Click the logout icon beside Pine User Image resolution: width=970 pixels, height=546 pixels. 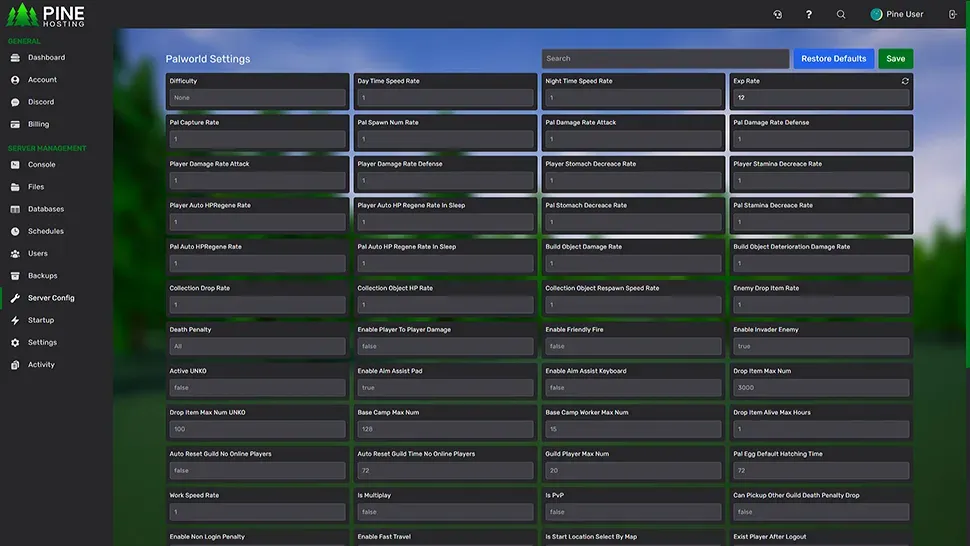click(951, 14)
